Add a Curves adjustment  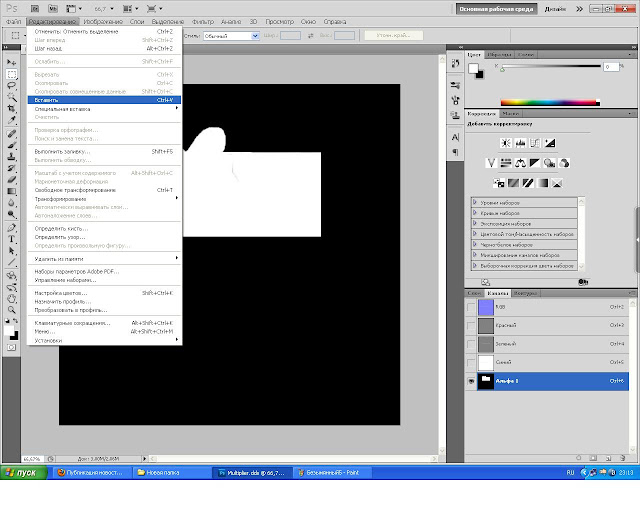coord(535,143)
